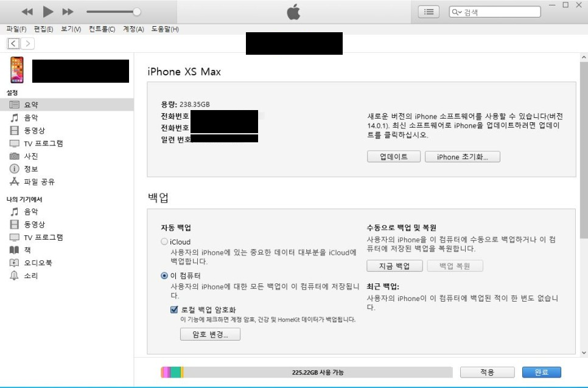
Task: Click the pink segment of storage bar
Action: click(x=166, y=372)
